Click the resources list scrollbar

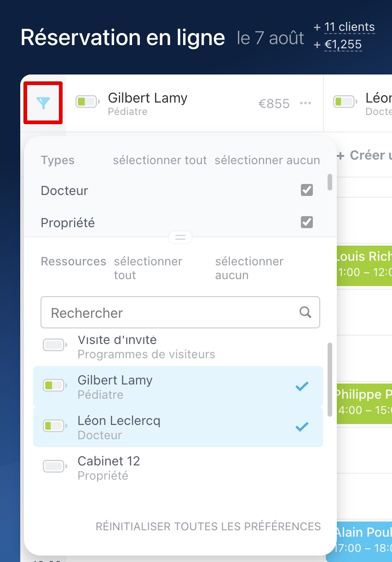[329, 380]
